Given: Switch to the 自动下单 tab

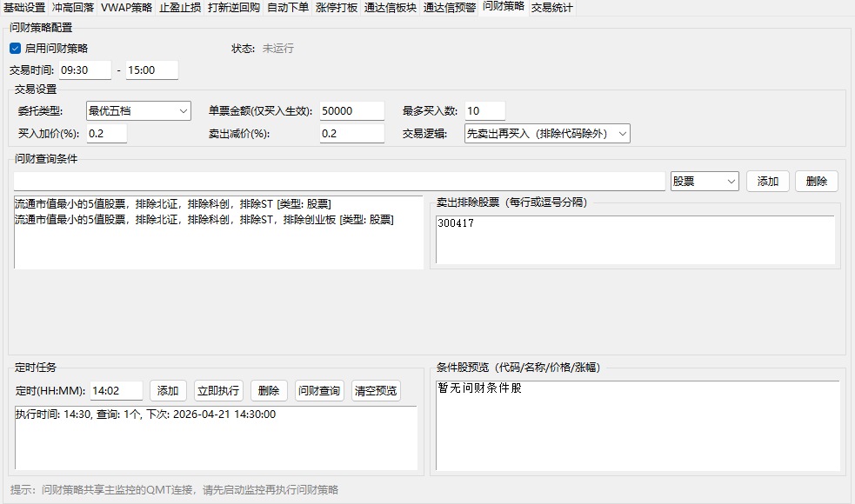Looking at the screenshot, I should click(287, 8).
